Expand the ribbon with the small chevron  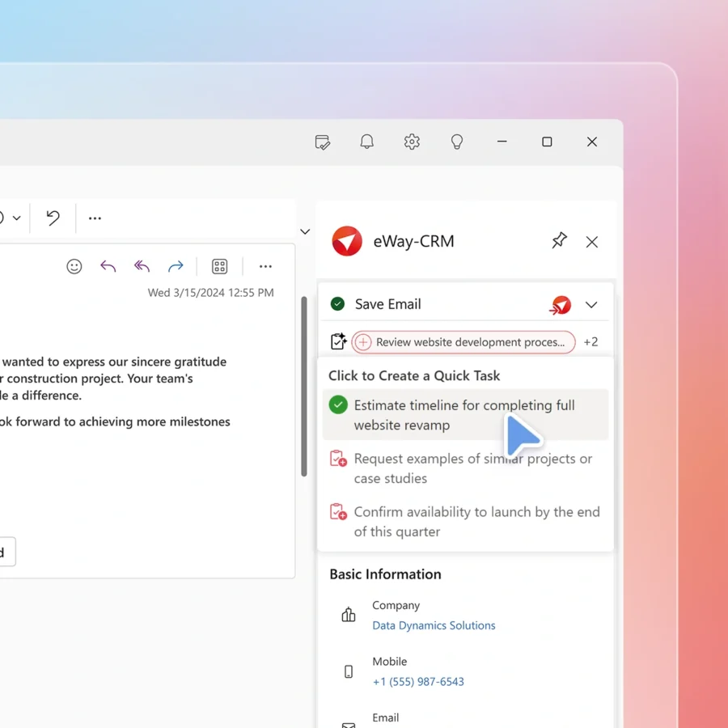[x=305, y=231]
